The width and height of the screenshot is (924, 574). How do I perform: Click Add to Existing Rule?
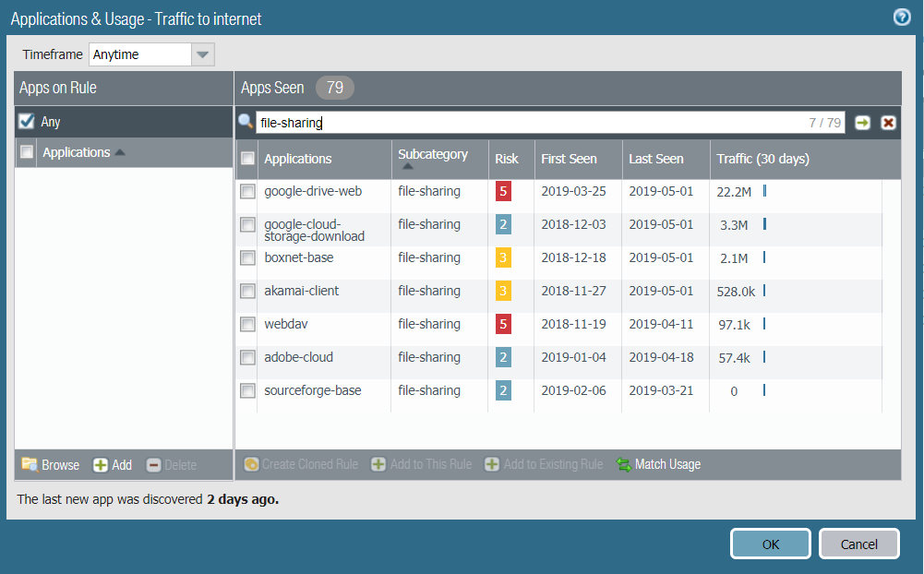tap(544, 464)
